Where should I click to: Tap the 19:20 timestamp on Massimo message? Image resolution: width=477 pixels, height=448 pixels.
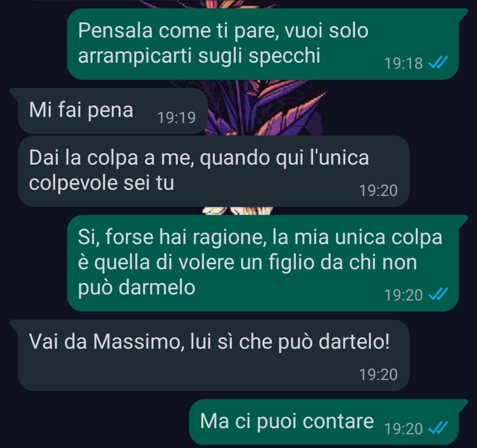[378, 374]
